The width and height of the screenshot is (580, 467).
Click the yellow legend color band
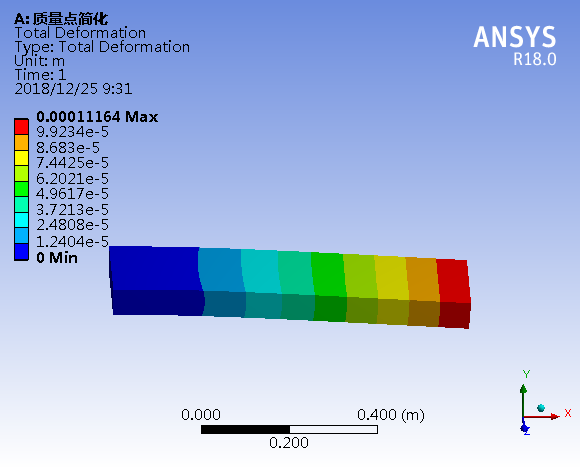(x=21, y=158)
